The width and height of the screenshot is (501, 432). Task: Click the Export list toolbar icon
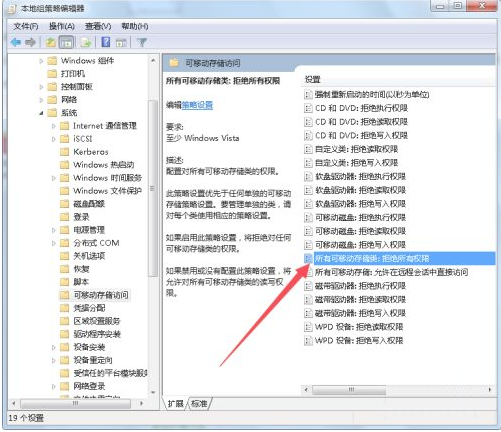86,42
